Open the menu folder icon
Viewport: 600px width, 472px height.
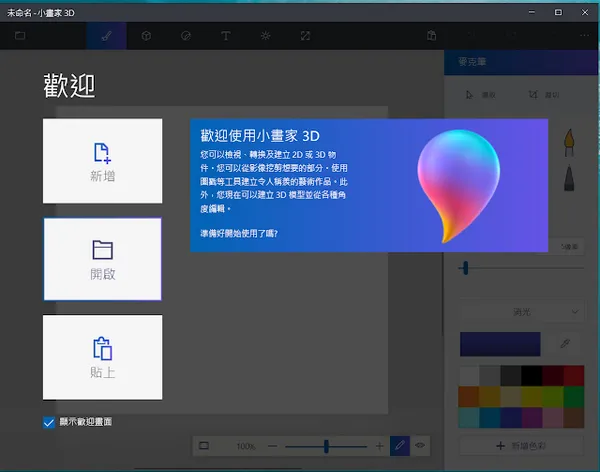click(x=20, y=36)
